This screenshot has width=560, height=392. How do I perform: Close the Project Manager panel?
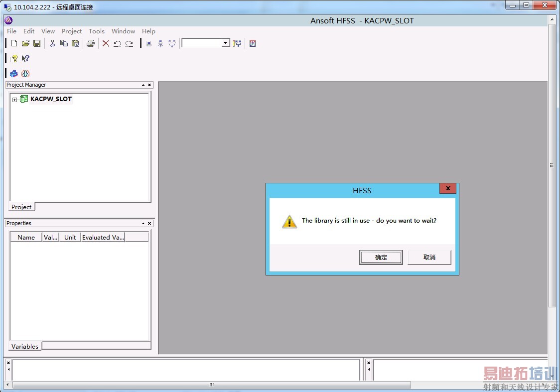pos(149,85)
